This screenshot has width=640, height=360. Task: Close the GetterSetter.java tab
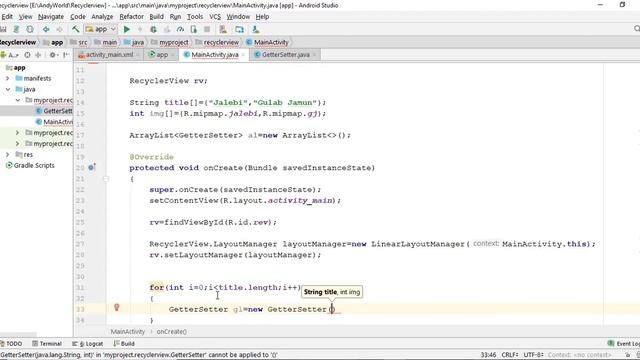(x=314, y=55)
